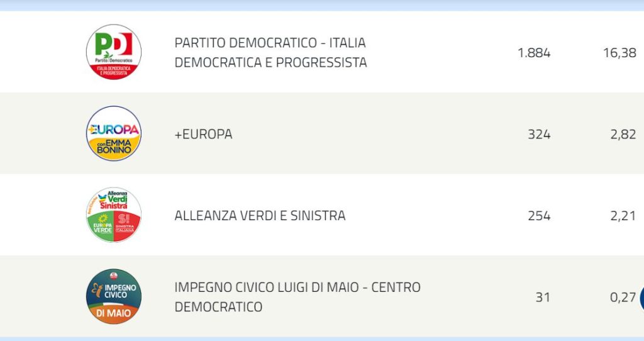The height and width of the screenshot is (341, 644).
Task: Click the Impegno Civico Di Maio logo
Action: coord(114,296)
